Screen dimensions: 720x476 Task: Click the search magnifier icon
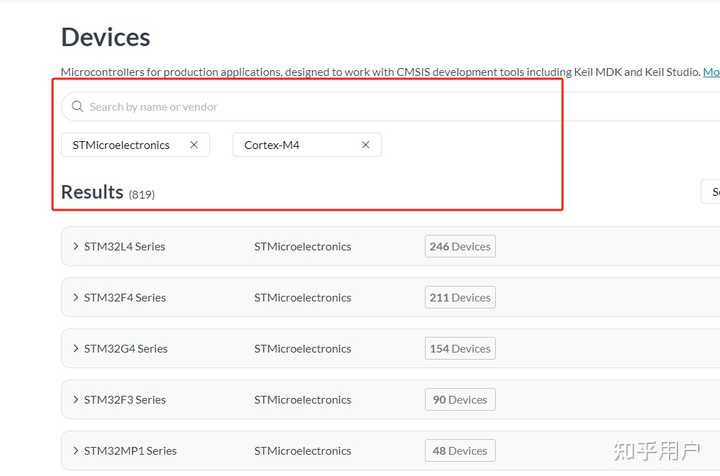pos(77,107)
